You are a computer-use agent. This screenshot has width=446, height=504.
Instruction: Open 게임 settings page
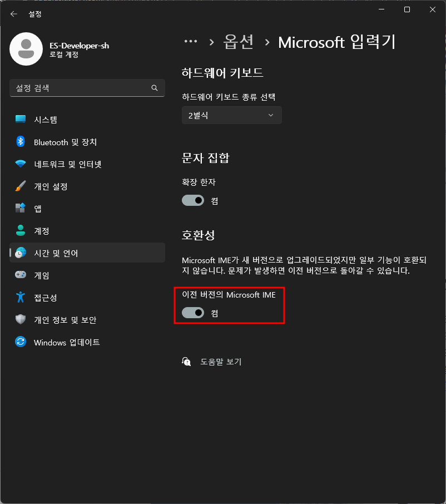pos(87,275)
